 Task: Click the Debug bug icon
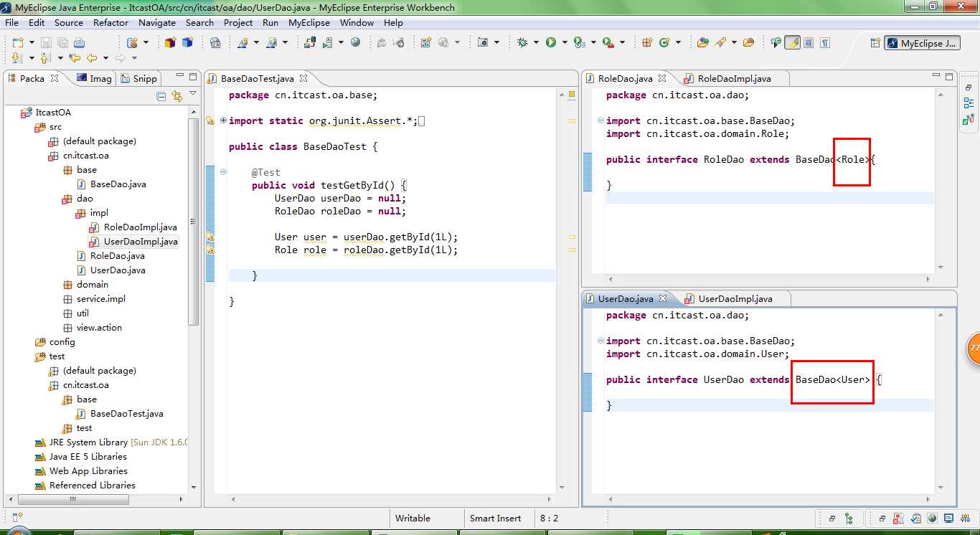tap(522, 43)
